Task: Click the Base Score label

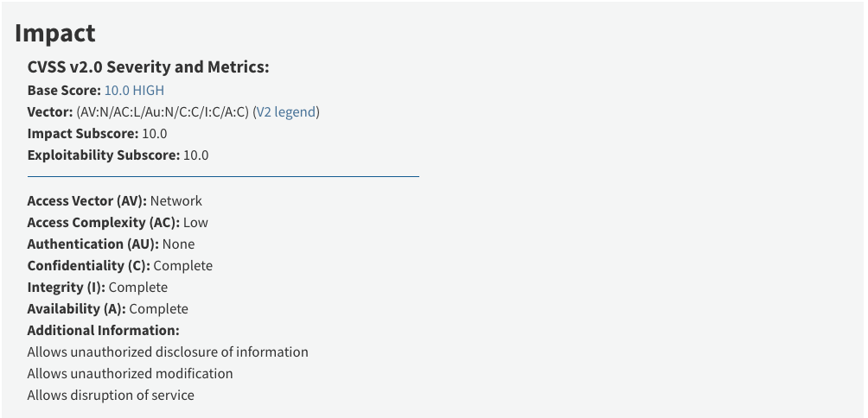Action: [x=64, y=90]
